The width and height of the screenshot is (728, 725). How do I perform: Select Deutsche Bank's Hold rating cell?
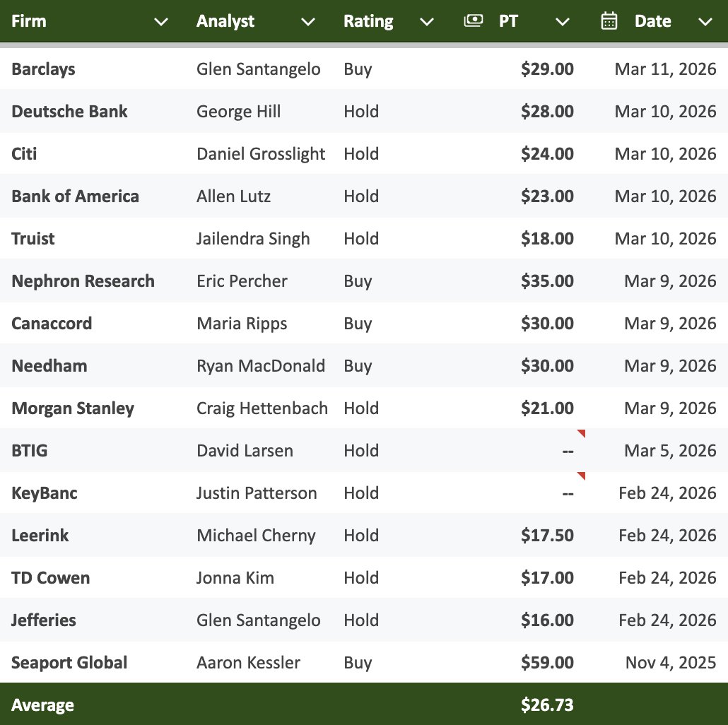coord(361,112)
